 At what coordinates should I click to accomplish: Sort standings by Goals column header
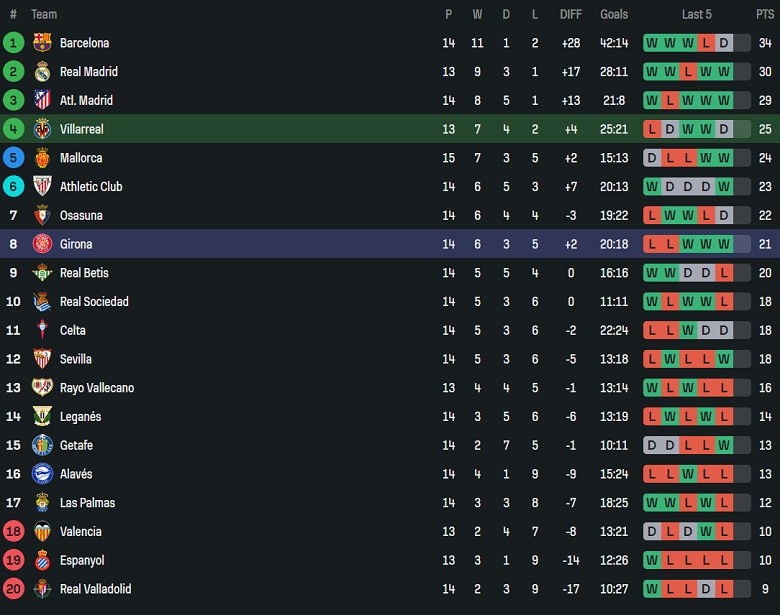(614, 14)
